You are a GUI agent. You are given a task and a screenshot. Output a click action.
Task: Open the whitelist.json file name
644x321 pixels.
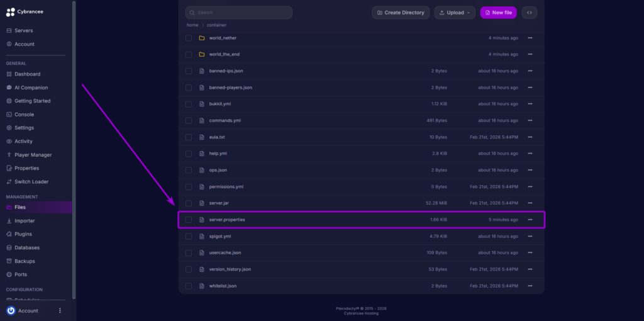click(x=223, y=286)
